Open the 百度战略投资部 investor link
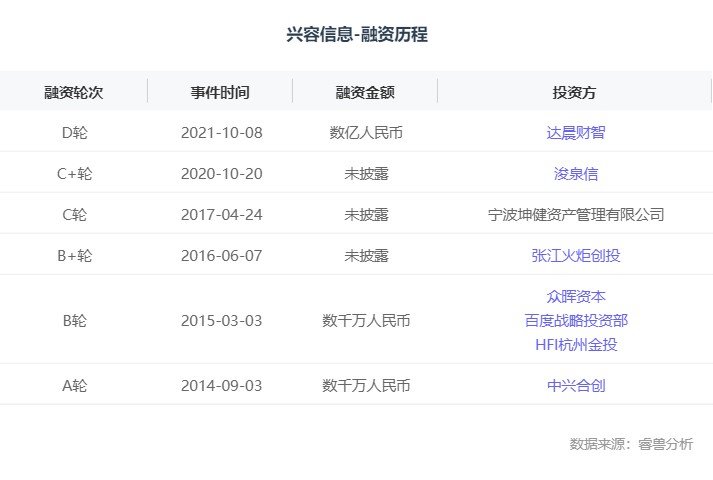Viewport: 713px width, 480px height. coord(576,320)
